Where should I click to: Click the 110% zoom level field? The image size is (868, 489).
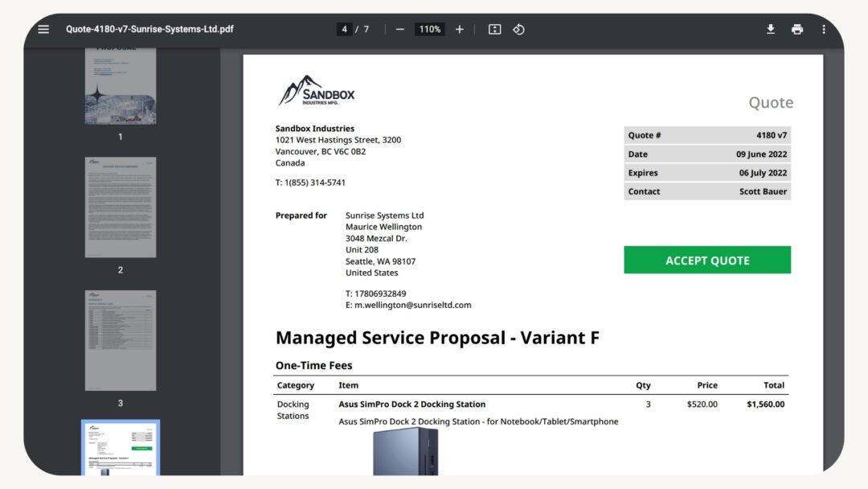click(x=429, y=29)
